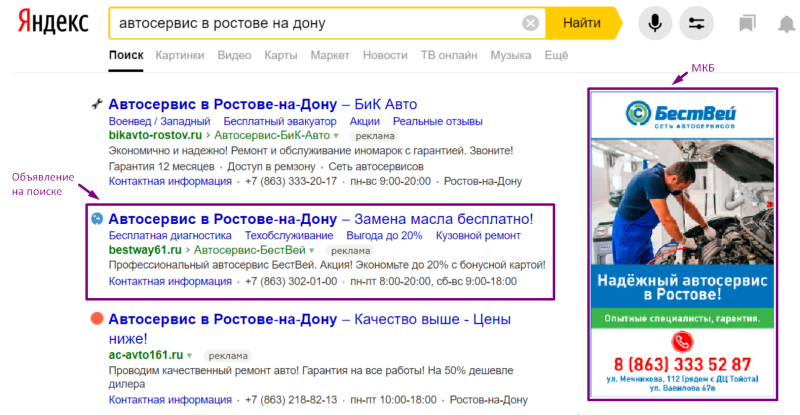Switch to the Видео tab
Viewport: 800px width, 415px height.
234,55
